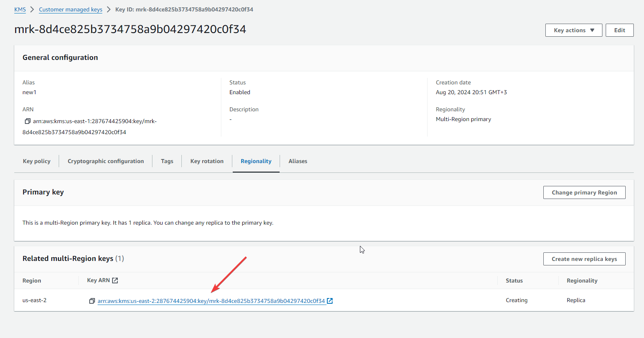This screenshot has height=338, width=644.
Task: Open the Key actions dropdown
Action: (x=573, y=30)
